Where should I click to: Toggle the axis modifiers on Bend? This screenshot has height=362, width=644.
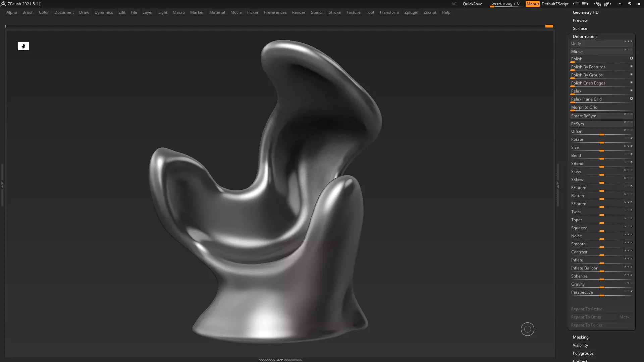(x=628, y=154)
